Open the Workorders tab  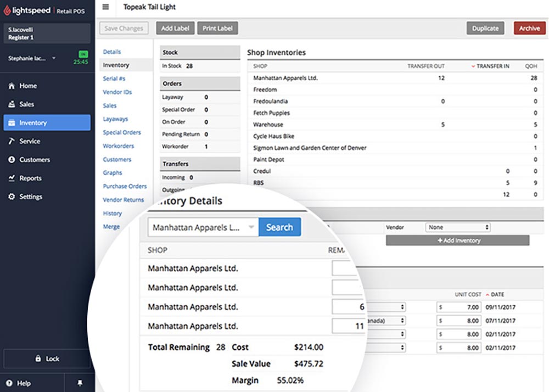(119, 146)
